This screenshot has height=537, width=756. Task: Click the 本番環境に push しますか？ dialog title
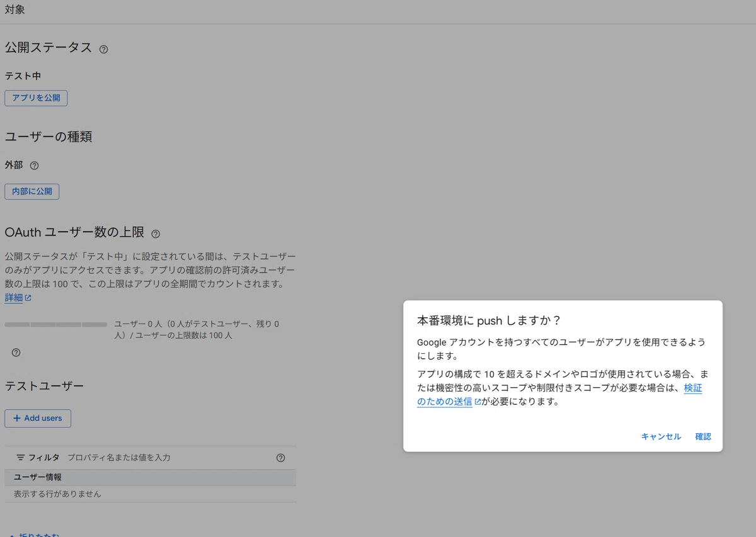(489, 320)
